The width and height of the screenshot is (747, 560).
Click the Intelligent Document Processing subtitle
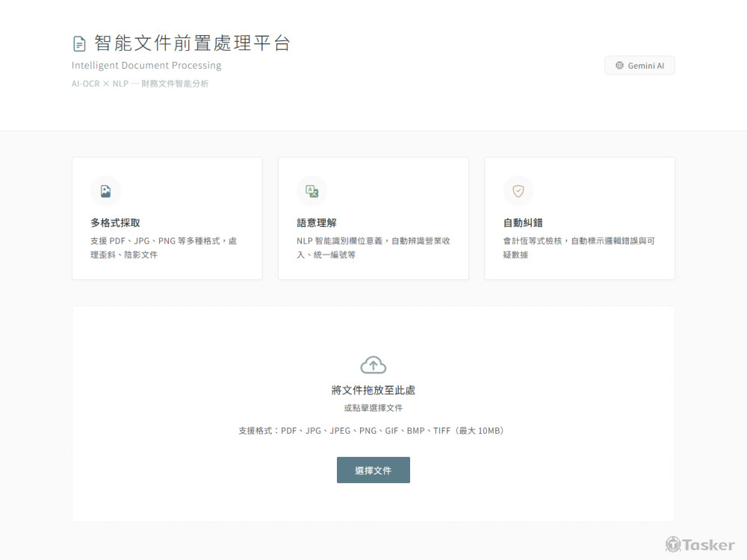pyautogui.click(x=146, y=66)
